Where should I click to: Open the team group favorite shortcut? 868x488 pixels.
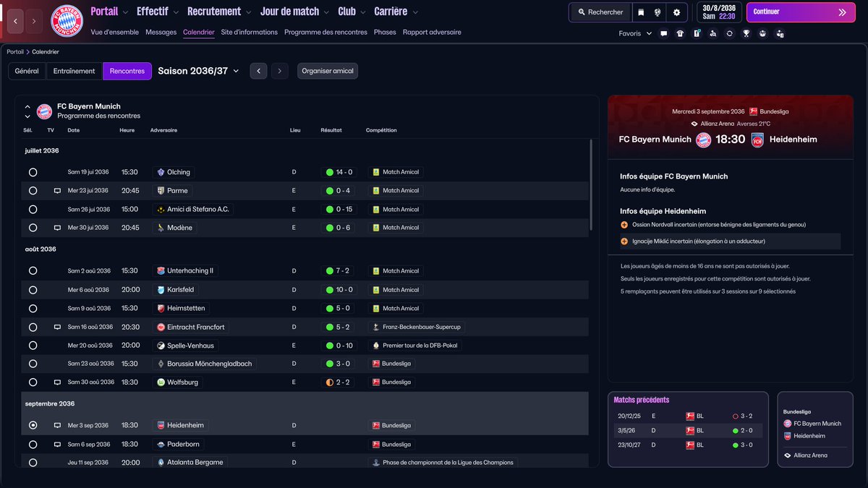763,33
